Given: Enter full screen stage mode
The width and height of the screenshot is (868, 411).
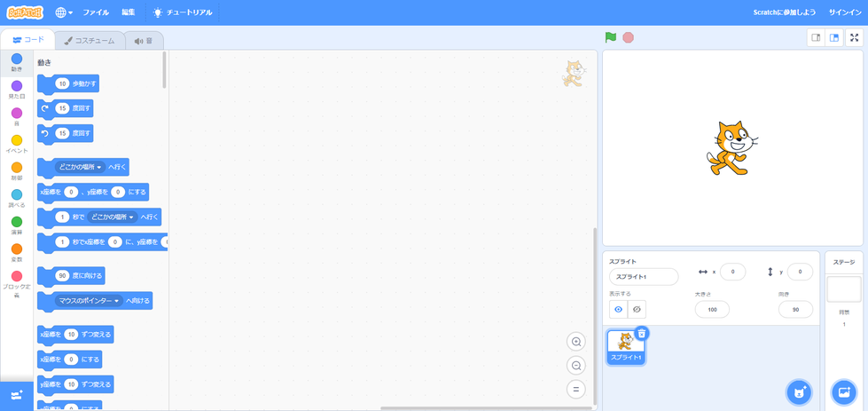Looking at the screenshot, I should 854,37.
